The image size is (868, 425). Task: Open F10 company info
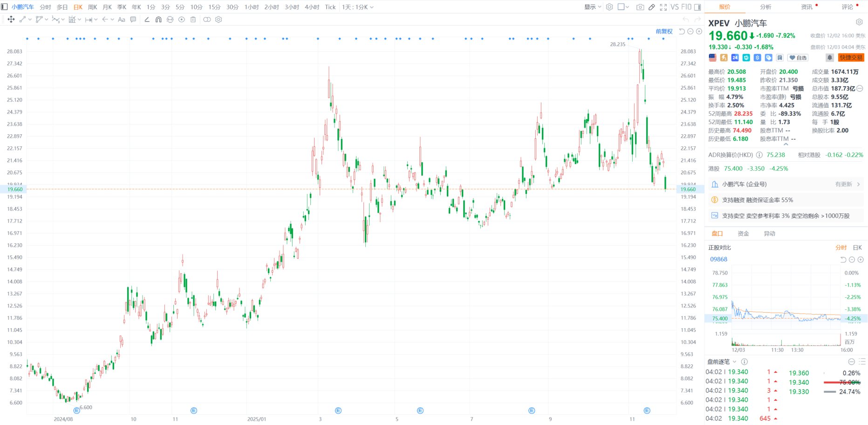(686, 7)
